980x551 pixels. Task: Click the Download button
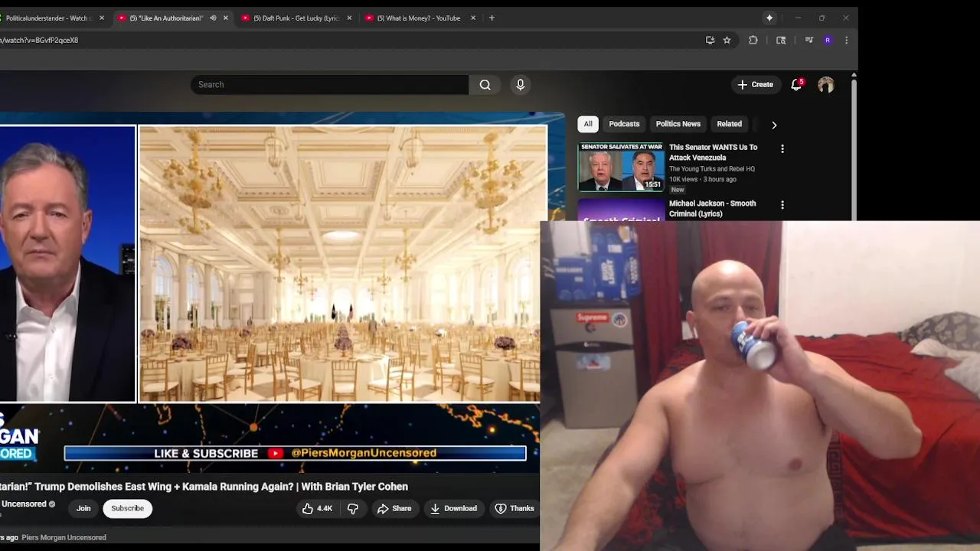pyautogui.click(x=454, y=508)
